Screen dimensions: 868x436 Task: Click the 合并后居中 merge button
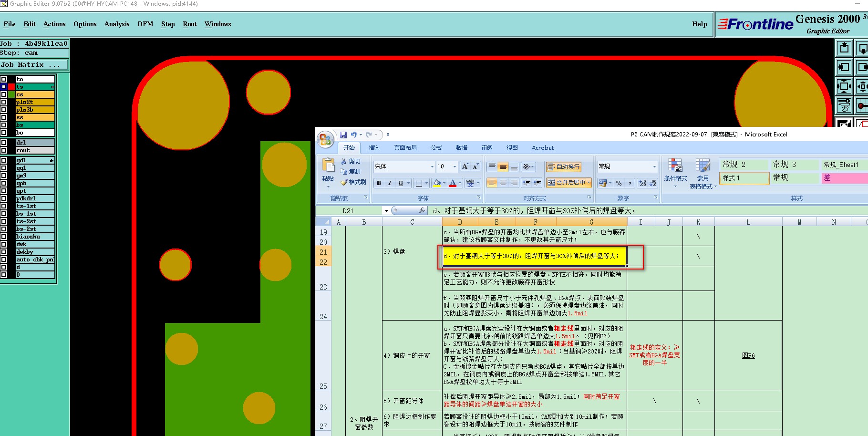(x=567, y=183)
